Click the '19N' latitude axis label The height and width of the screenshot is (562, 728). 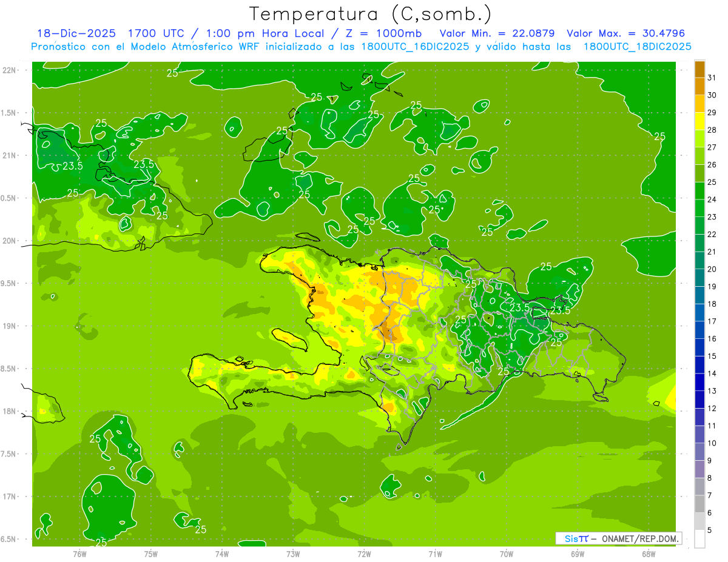(x=10, y=326)
